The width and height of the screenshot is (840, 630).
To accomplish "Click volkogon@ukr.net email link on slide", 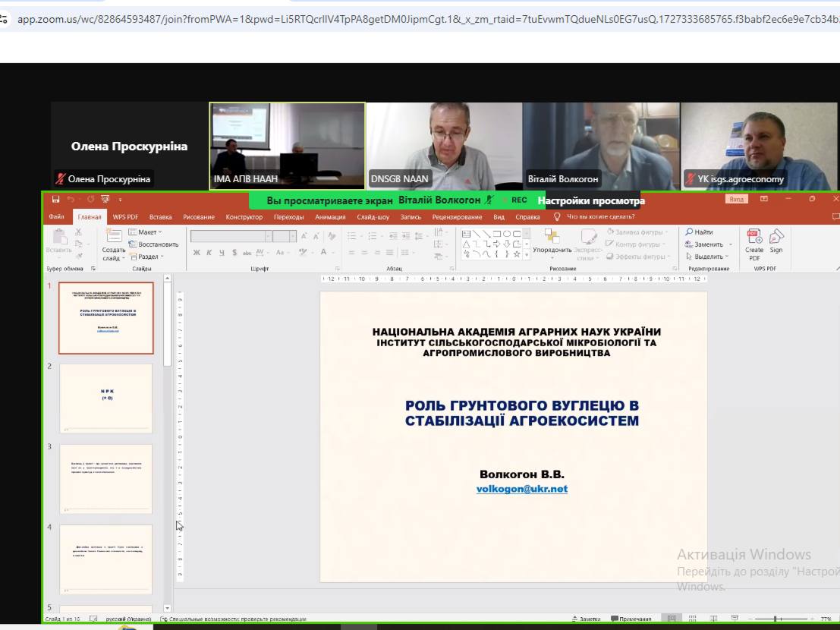I will click(x=522, y=489).
